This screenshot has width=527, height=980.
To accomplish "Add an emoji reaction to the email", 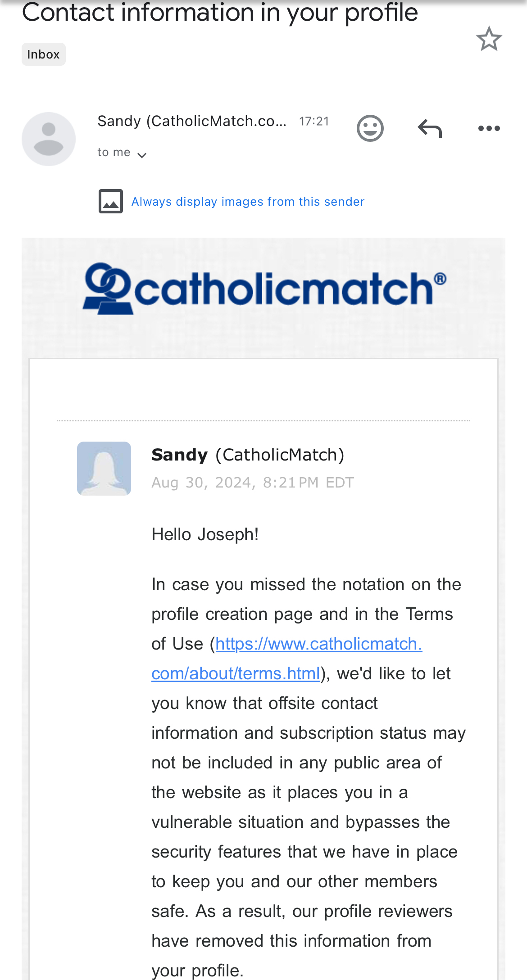I will pyautogui.click(x=370, y=129).
